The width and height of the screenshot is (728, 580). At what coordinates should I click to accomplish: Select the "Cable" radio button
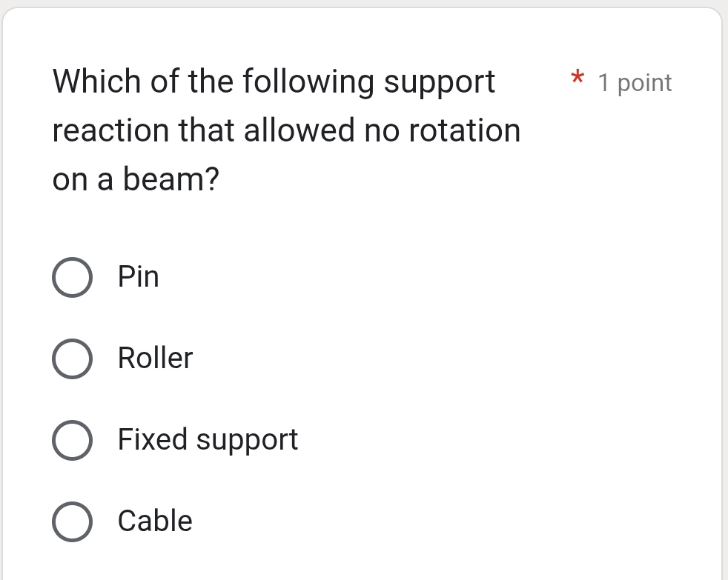(72, 521)
